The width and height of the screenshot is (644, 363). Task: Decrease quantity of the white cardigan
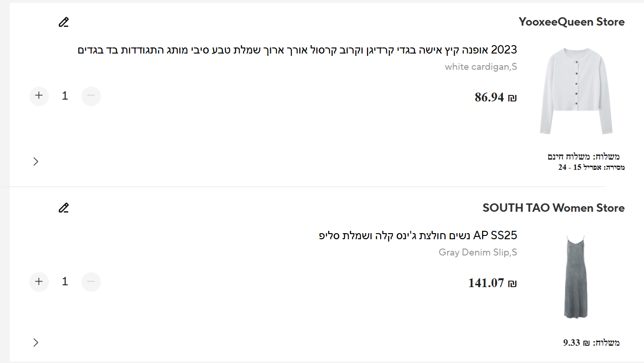coord(91,96)
